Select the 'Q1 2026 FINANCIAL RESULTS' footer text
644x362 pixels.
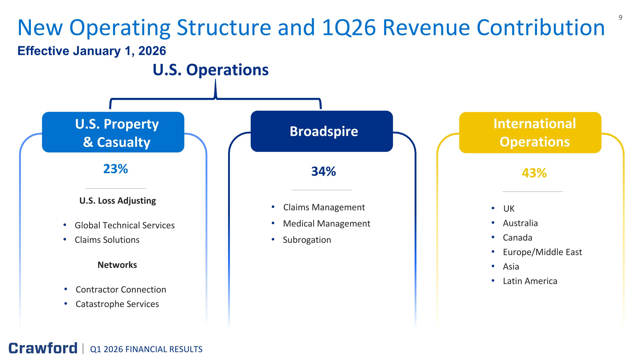[146, 349]
